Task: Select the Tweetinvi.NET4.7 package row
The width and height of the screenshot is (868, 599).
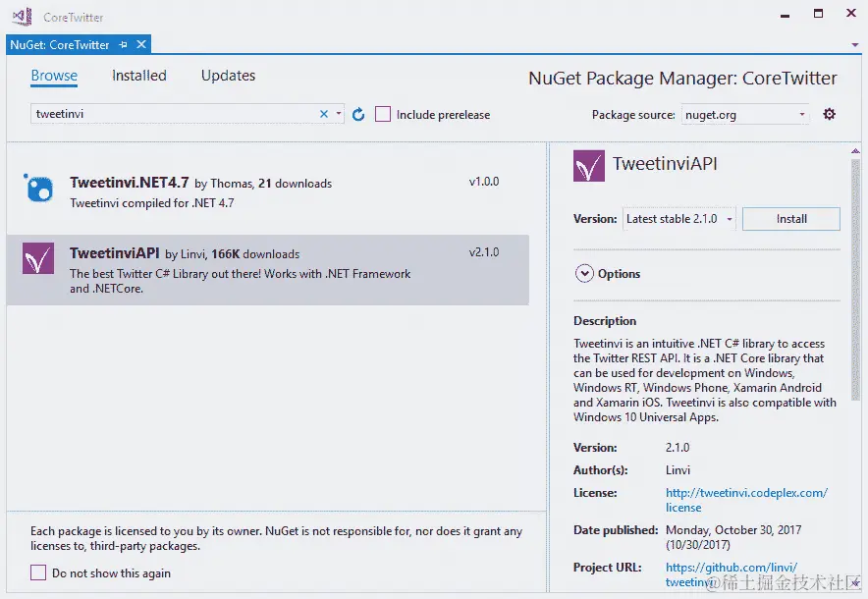Action: tap(268, 192)
